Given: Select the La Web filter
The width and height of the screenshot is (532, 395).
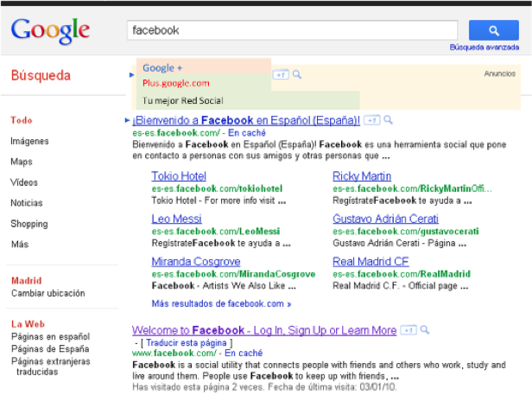Looking at the screenshot, I should tap(28, 324).
